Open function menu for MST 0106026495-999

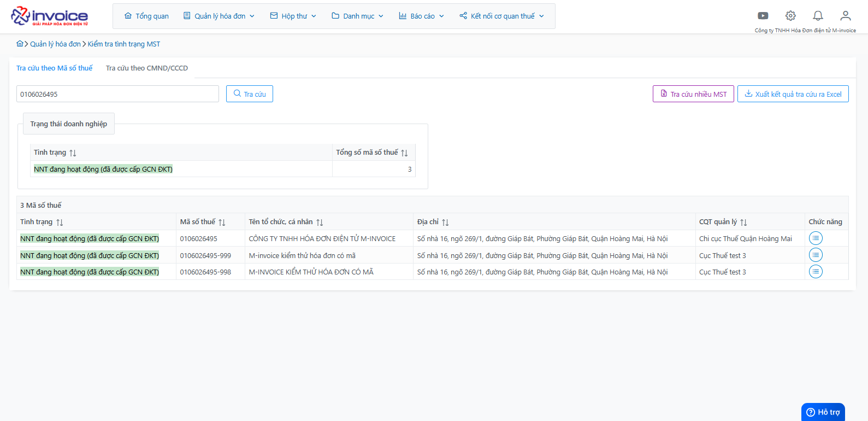coord(816,255)
